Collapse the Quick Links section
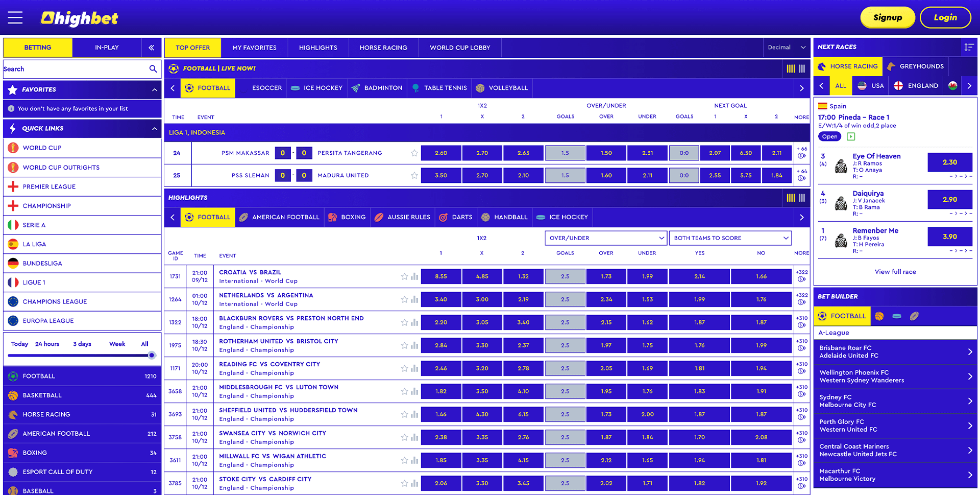 click(155, 129)
